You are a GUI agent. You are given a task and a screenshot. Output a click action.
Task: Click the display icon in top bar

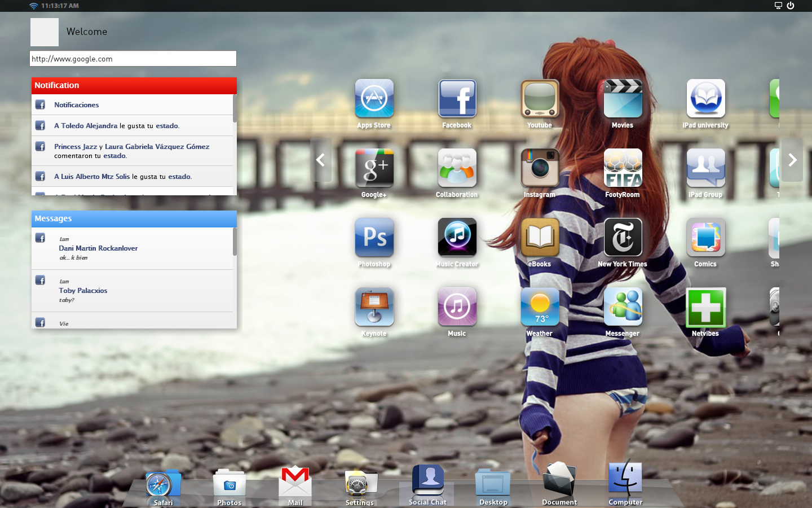[x=778, y=6]
